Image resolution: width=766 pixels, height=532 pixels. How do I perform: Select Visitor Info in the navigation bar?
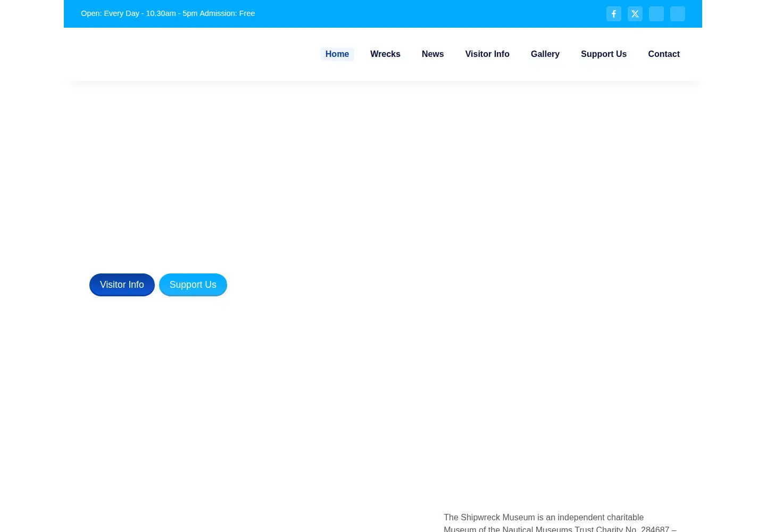pyautogui.click(x=487, y=54)
